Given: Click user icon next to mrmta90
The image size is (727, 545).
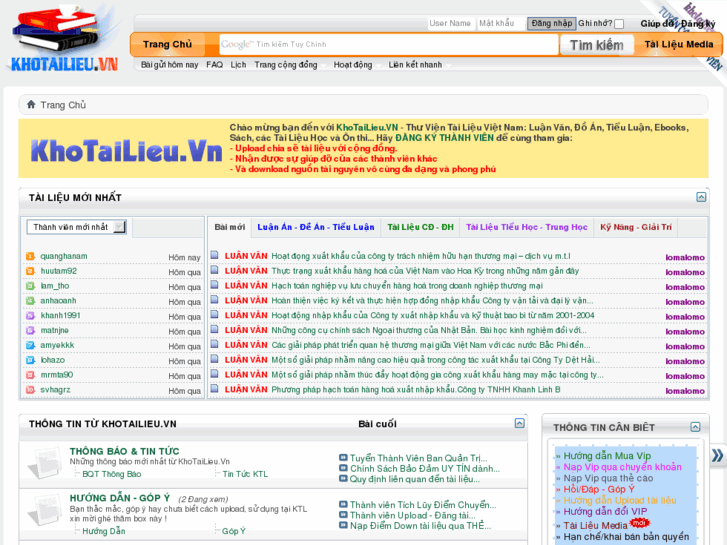Looking at the screenshot, I should click(31, 375).
